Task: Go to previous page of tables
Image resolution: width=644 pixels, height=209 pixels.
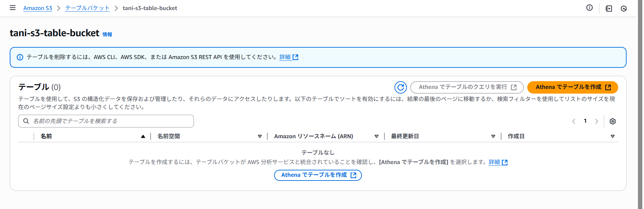Action: click(574, 121)
